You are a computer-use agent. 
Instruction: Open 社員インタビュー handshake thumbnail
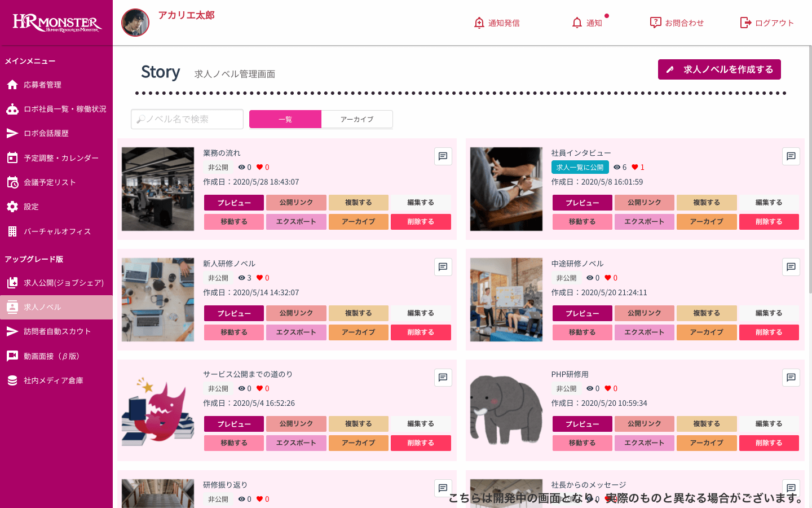tap(506, 189)
